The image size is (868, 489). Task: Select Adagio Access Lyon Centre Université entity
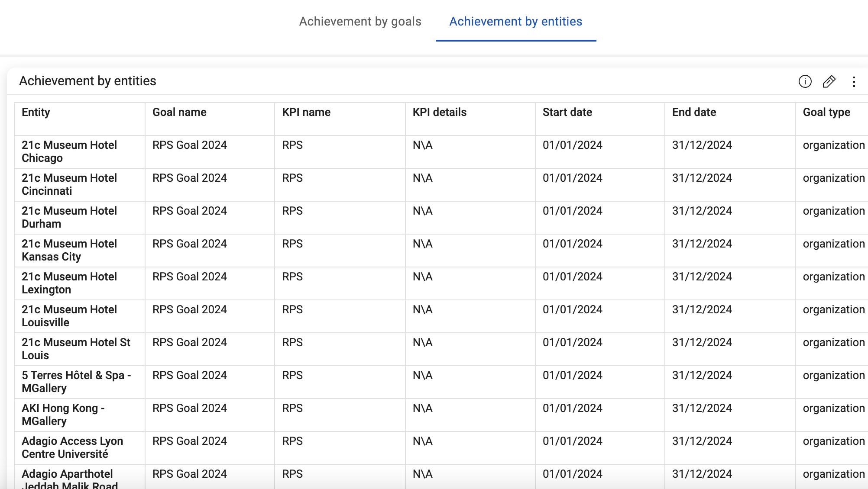pyautogui.click(x=72, y=447)
